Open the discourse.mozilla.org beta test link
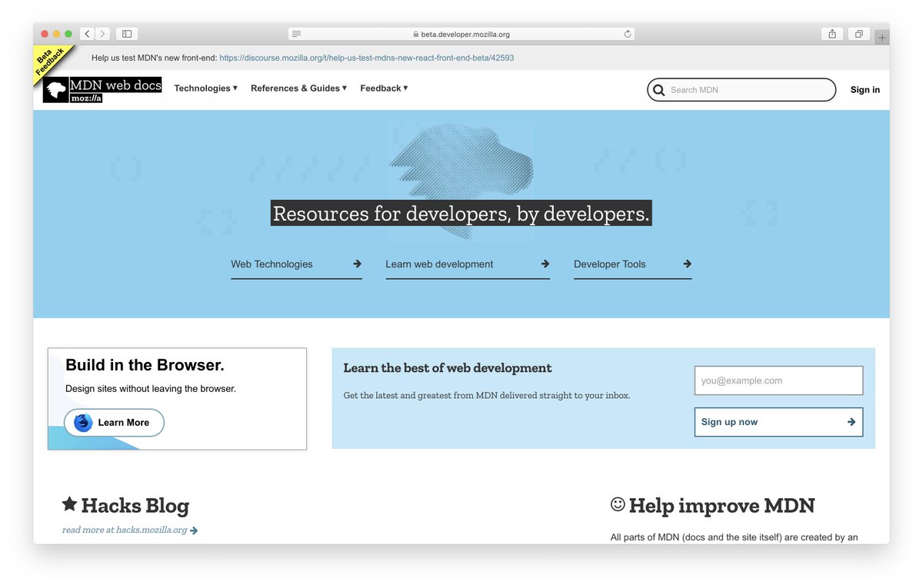This screenshot has width=923, height=588. coord(366,58)
